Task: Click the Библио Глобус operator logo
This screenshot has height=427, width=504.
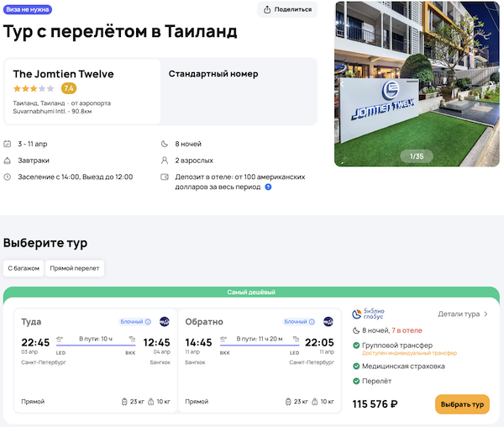Action: (370, 314)
